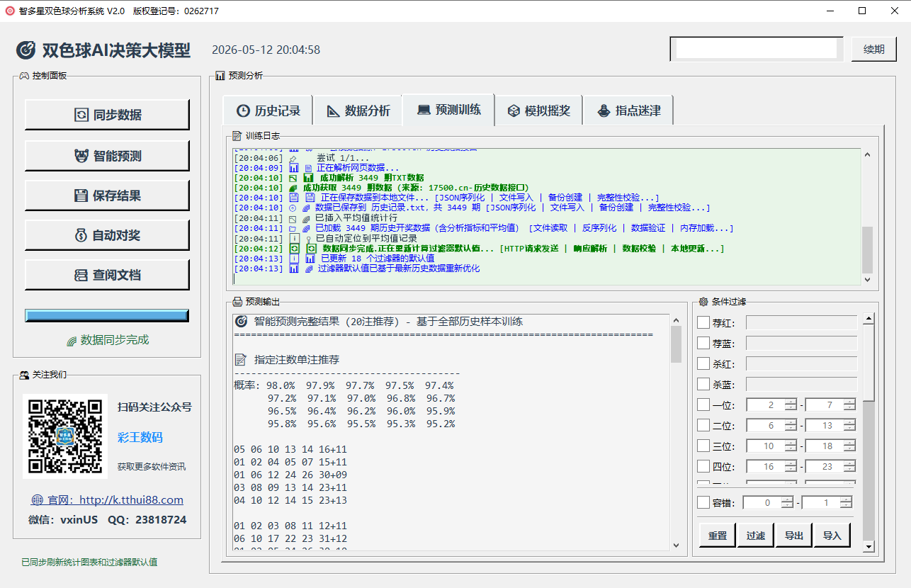The height and width of the screenshot is (588, 911).
Task: Click the globe icon before 官网 link
Action: click(x=38, y=500)
